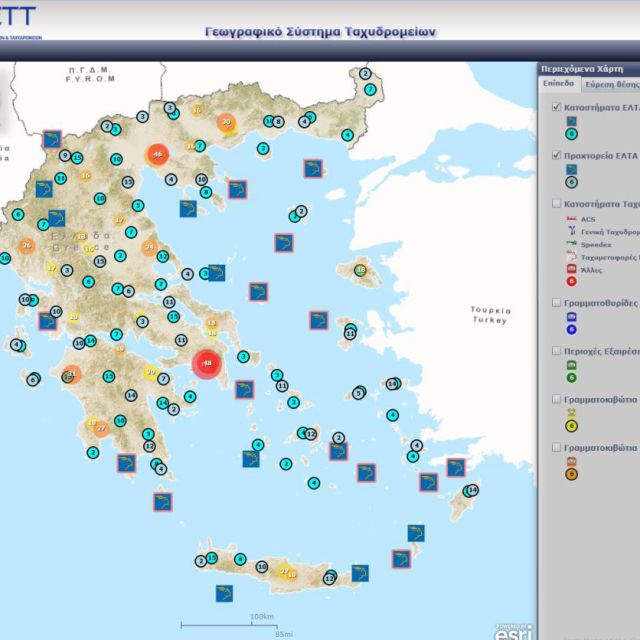Open the orange 24 cluster marker
Screen dimensions: 640x640
(x=149, y=247)
